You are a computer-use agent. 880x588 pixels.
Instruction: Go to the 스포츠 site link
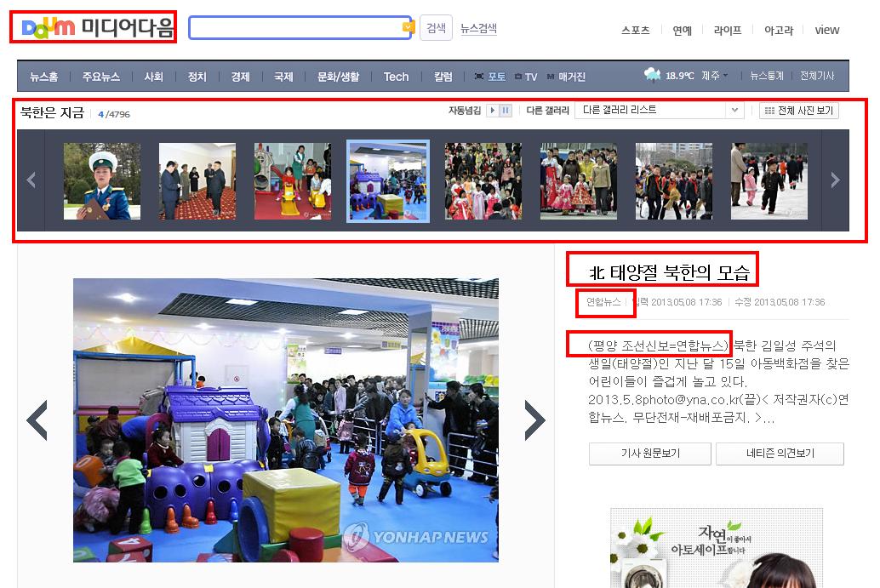point(635,31)
